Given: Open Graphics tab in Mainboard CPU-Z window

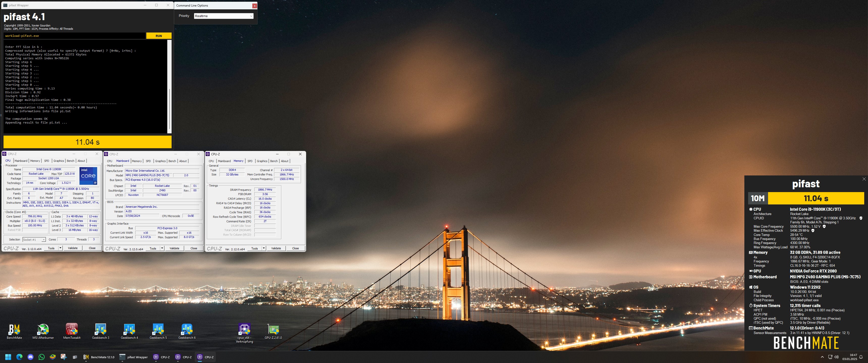Looking at the screenshot, I should click(x=160, y=161).
